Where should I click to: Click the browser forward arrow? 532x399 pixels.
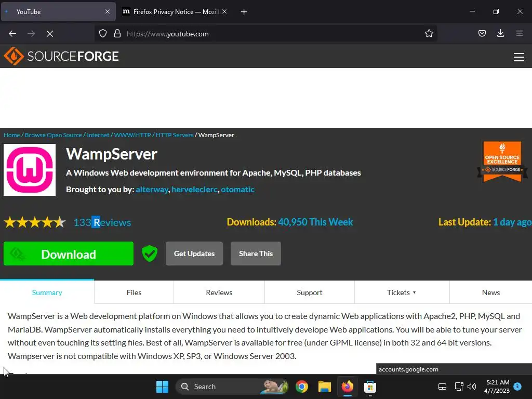tap(31, 34)
